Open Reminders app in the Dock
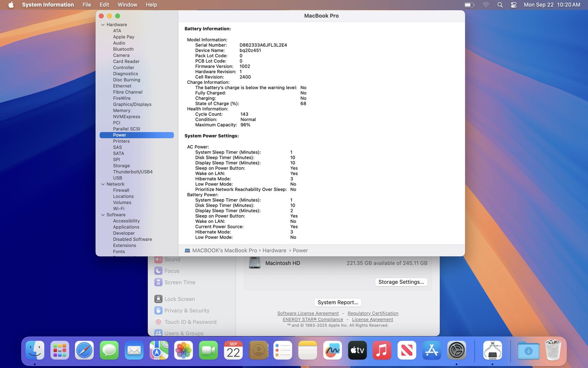Image resolution: width=588 pixels, height=368 pixels. [283, 350]
